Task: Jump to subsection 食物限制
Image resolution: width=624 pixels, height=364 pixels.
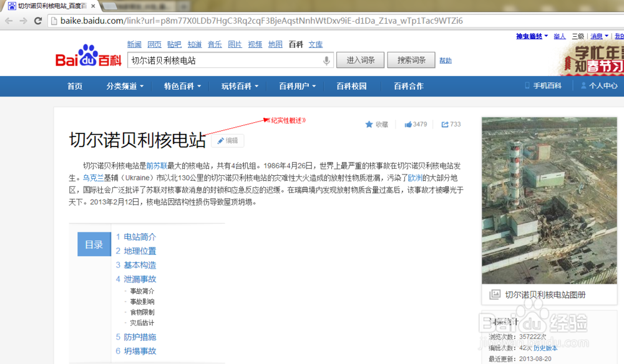Action: [x=142, y=312]
